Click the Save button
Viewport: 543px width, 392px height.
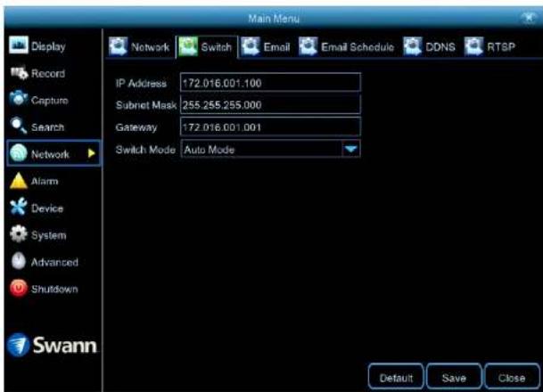pyautogui.click(x=454, y=377)
